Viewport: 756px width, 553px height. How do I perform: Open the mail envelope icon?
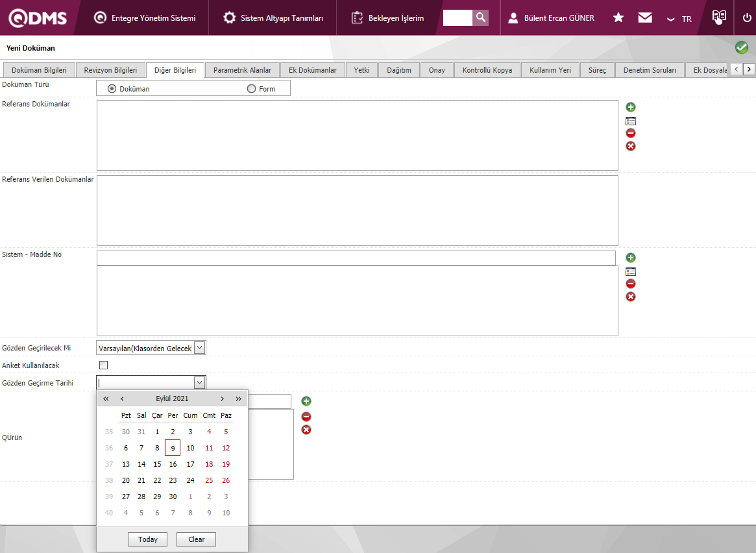(644, 18)
